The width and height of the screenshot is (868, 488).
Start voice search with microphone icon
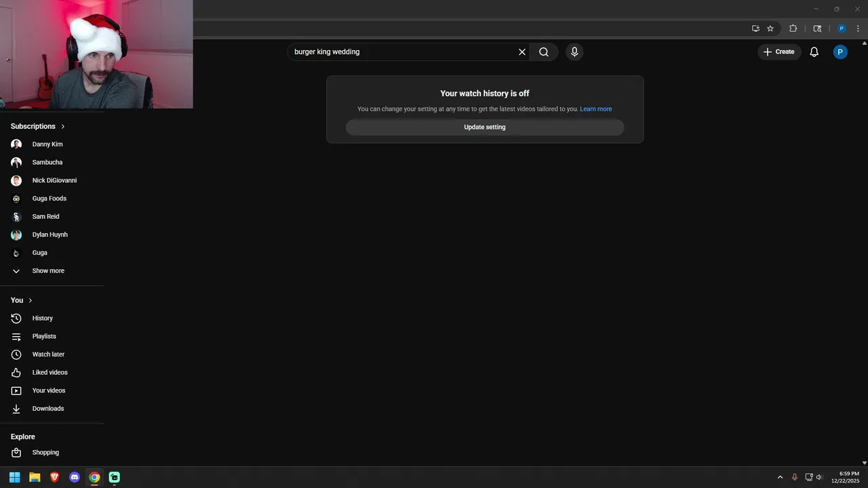574,52
